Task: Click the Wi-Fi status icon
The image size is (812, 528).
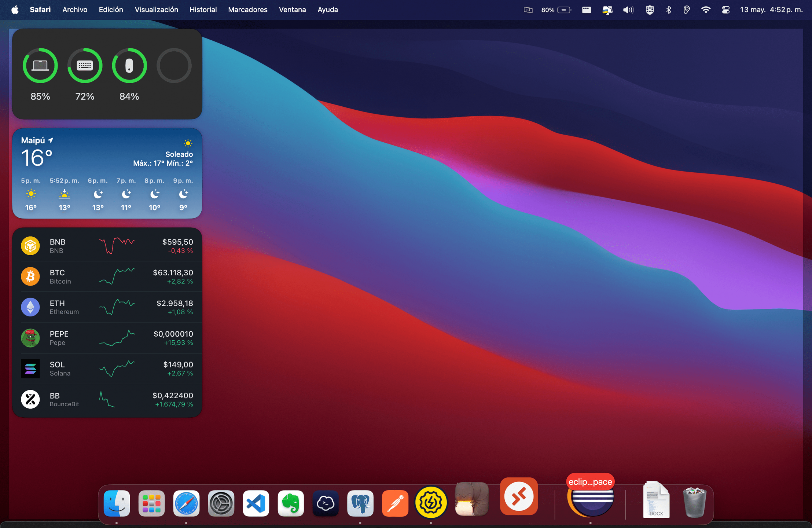Action: pos(705,10)
